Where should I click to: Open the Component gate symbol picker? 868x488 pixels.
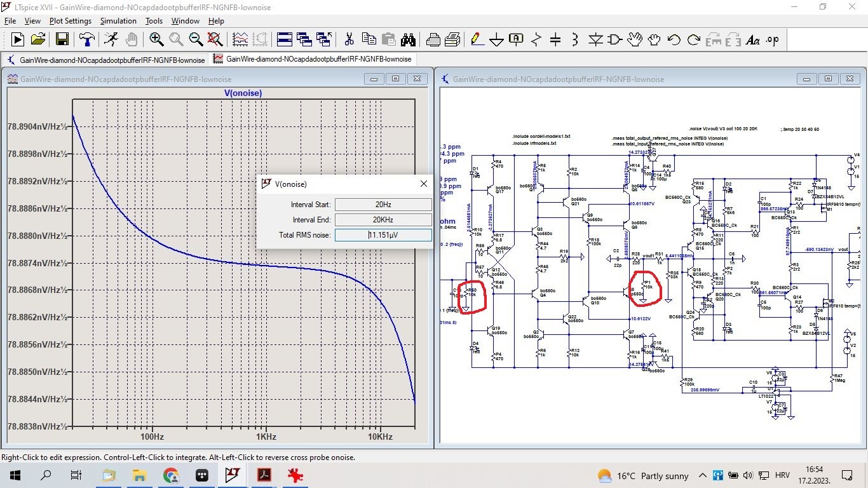(614, 39)
